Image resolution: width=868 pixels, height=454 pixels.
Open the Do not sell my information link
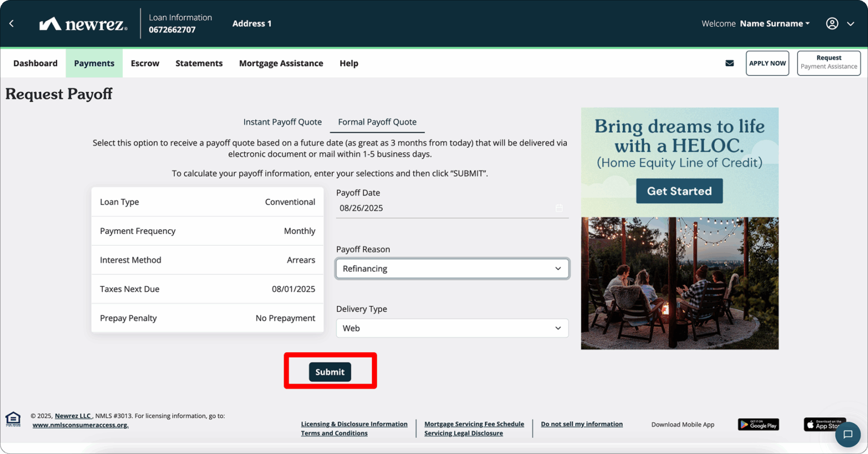[581, 424]
